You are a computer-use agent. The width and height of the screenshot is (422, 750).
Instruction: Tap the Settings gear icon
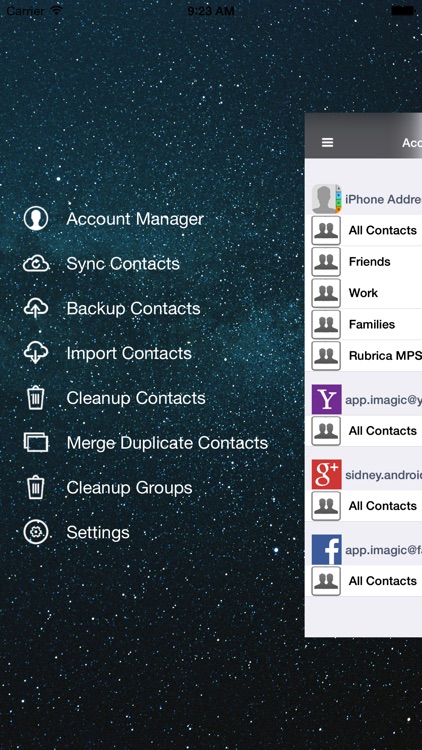click(x=36, y=532)
